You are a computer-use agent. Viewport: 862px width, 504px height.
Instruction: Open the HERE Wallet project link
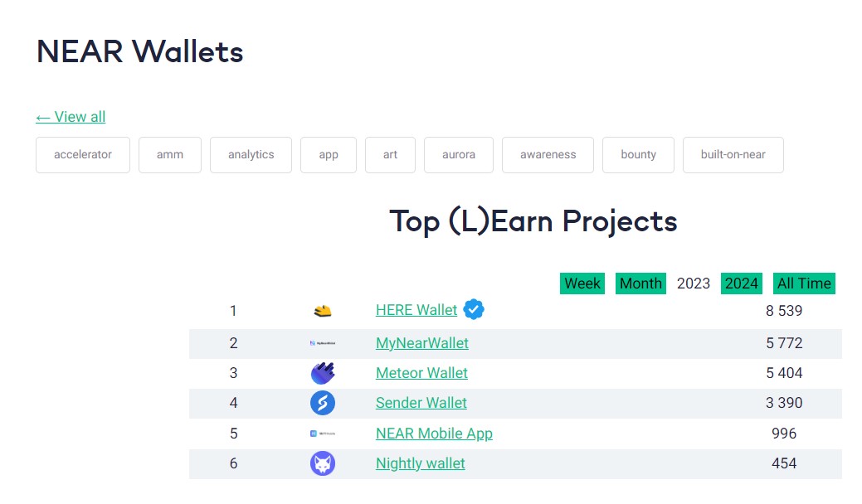(x=416, y=310)
